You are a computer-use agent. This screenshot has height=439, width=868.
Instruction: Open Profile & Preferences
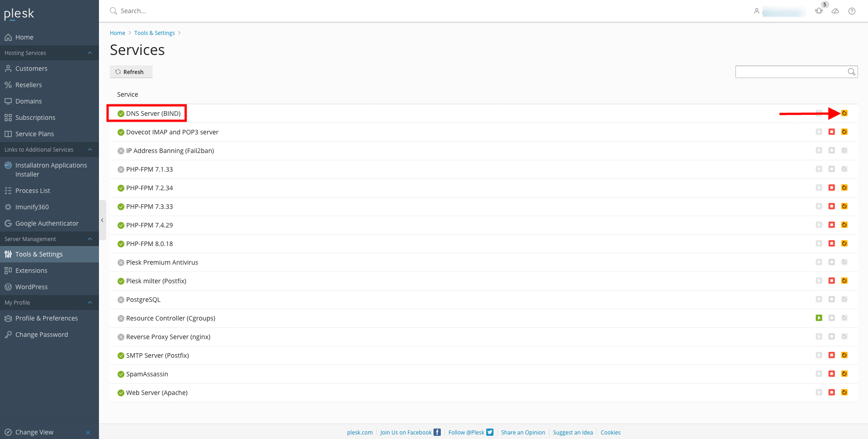point(49,318)
